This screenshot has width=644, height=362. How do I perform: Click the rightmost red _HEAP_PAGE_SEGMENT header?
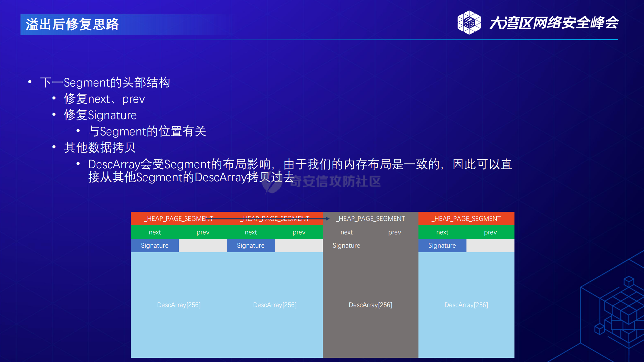[x=466, y=219]
